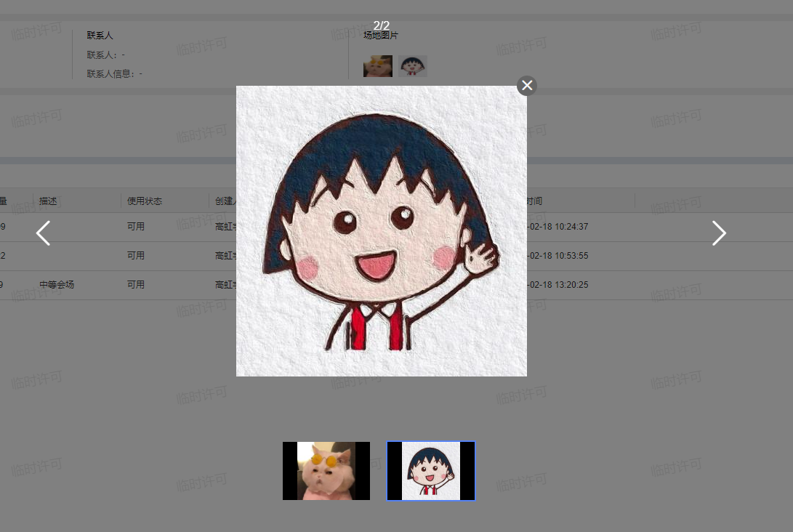Select the cartoon girl thumbnail in the bottom strip
The image size is (793, 532).
click(431, 471)
